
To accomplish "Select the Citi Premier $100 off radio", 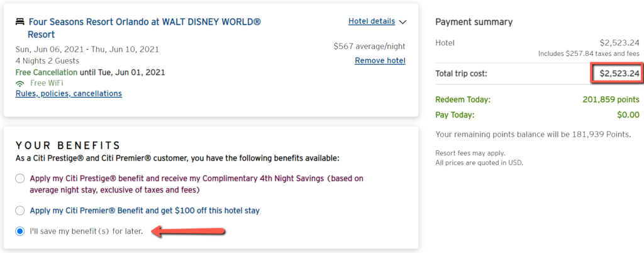I will [x=19, y=211].
